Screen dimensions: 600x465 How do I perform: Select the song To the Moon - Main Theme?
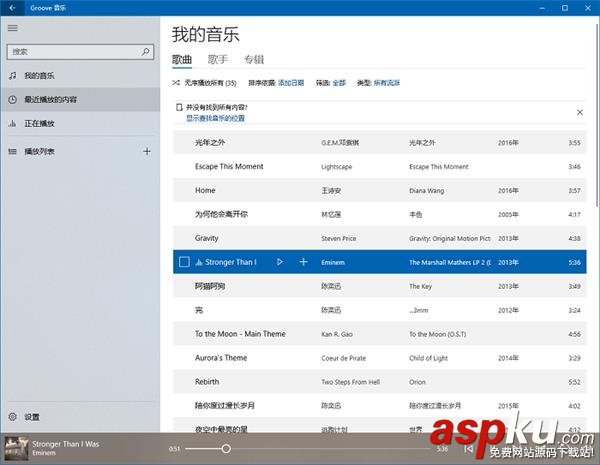(x=380, y=334)
